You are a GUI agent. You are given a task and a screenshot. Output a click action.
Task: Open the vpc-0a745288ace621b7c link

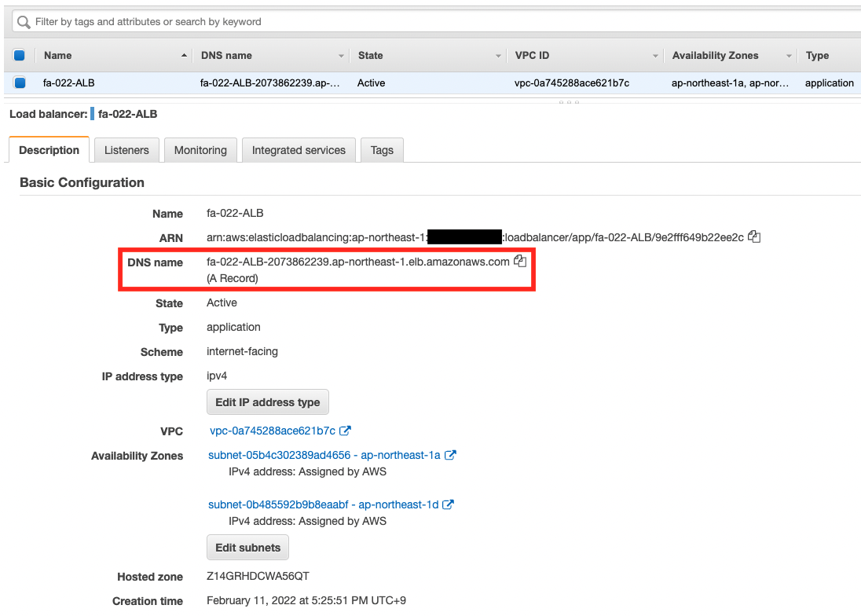pyautogui.click(x=273, y=431)
